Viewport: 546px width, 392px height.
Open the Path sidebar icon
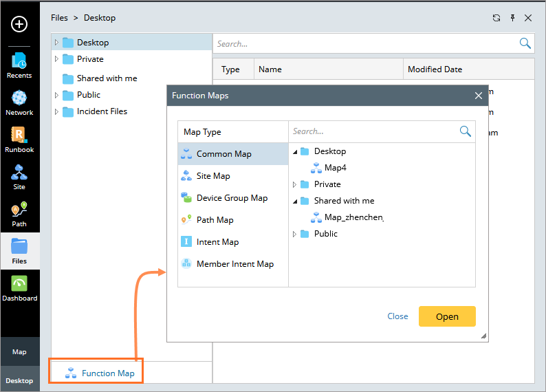point(19,213)
